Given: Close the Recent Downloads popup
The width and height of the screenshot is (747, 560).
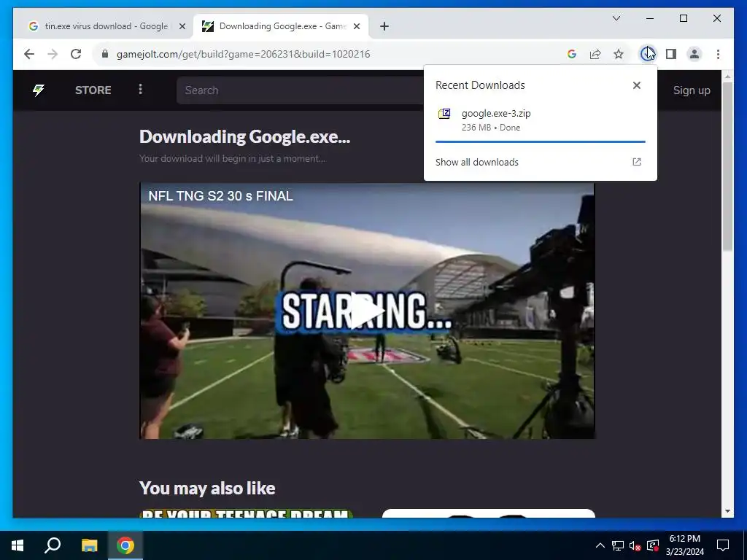Looking at the screenshot, I should (636, 85).
